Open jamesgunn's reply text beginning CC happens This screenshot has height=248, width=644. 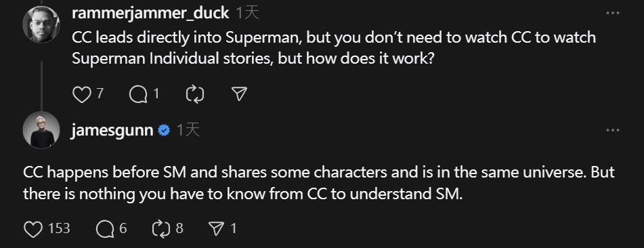pos(319,182)
